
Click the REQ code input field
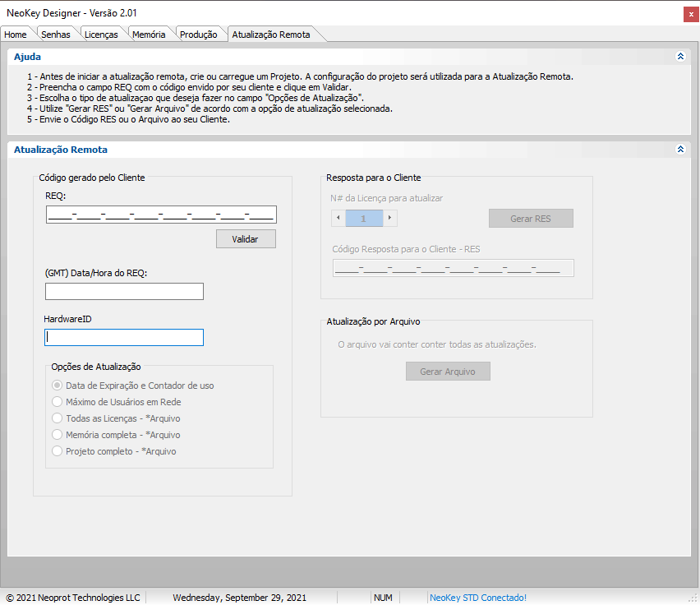(161, 215)
